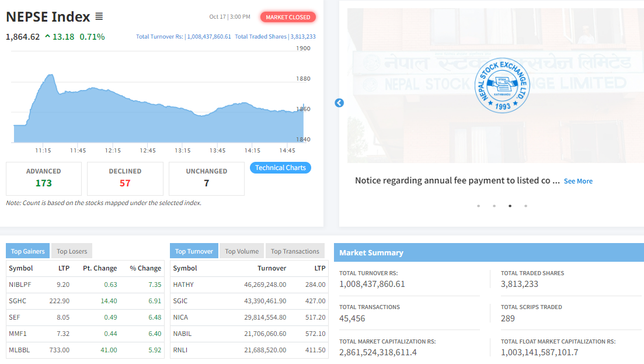This screenshot has width=644, height=364.
Task: Open NIBLPF symbol in gainers table
Action: click(20, 285)
